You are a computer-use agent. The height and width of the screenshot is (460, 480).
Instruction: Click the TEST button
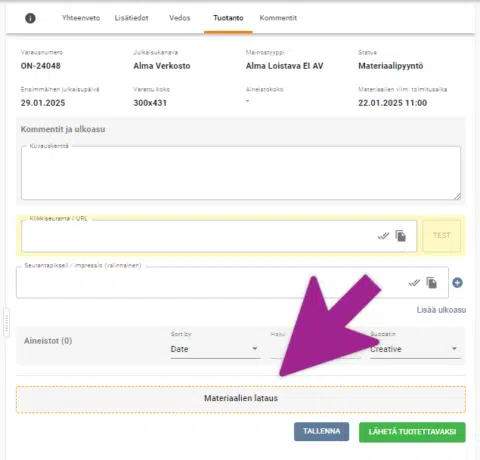(442, 235)
